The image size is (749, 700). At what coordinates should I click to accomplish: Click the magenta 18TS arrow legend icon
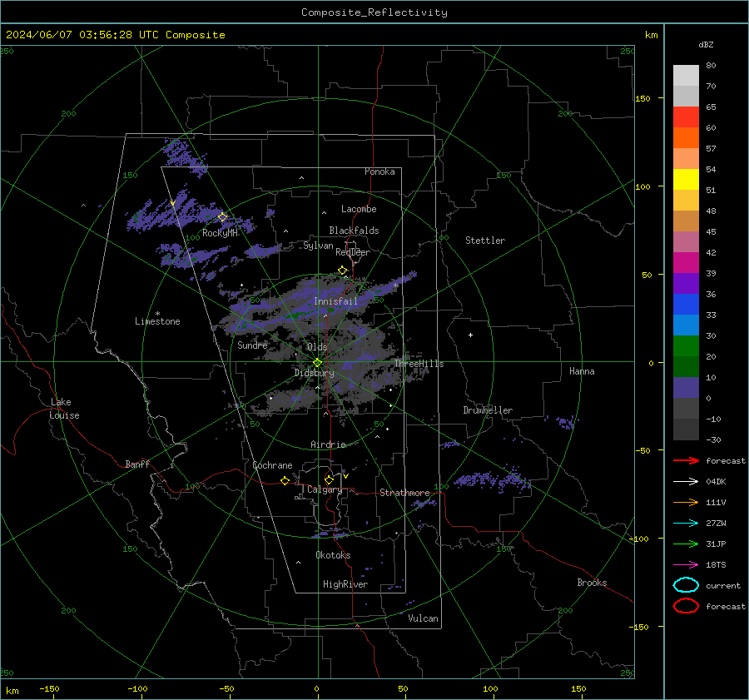(686, 565)
